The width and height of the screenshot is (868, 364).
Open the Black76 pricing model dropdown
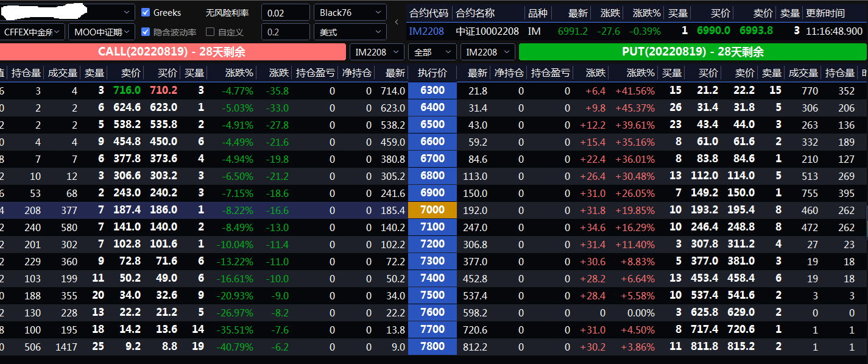(x=350, y=12)
